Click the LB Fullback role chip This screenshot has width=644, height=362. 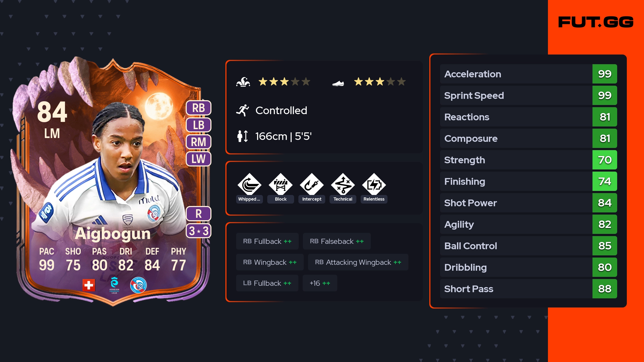click(267, 283)
